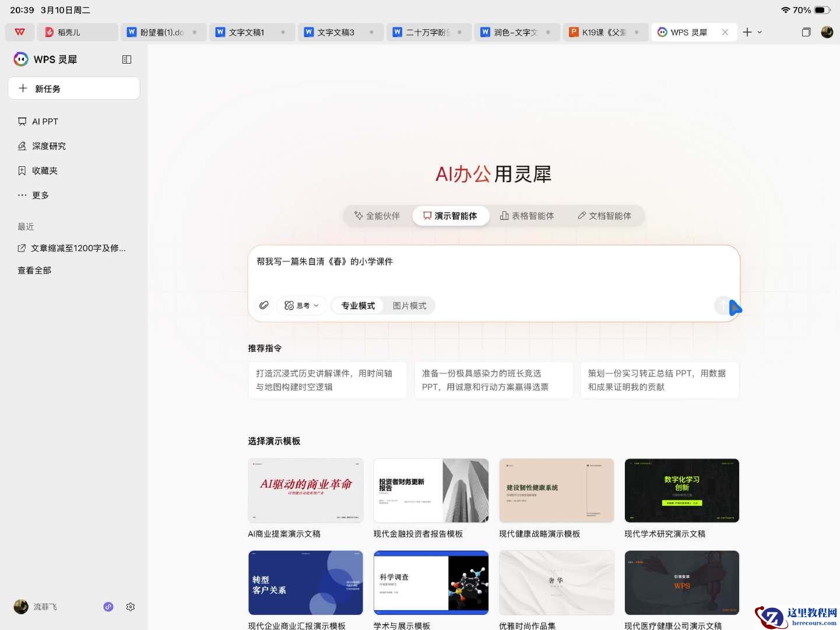Open the window switcher icon in the tab bar
Viewport: 840px width, 630px height.
pos(806,32)
